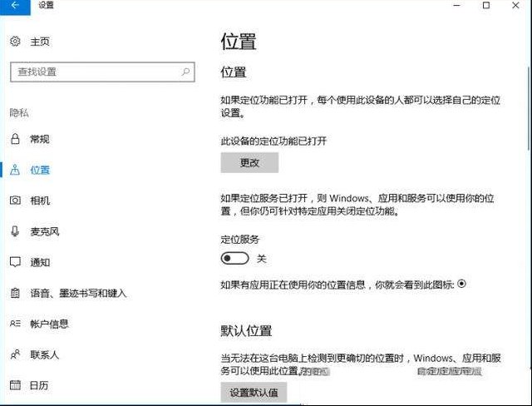Screen dimensions: 532x406
Task: Click the right-side vertical scrollbar
Action: 529,109
